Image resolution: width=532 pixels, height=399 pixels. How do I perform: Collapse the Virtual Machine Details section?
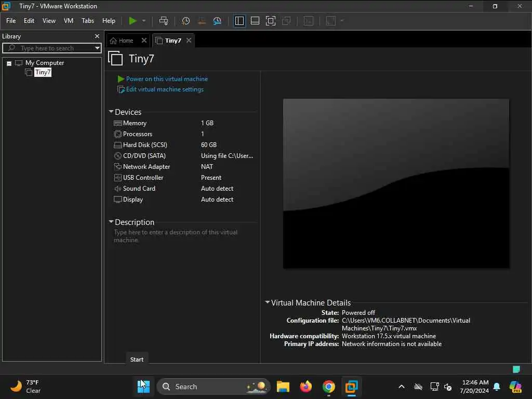click(x=268, y=302)
